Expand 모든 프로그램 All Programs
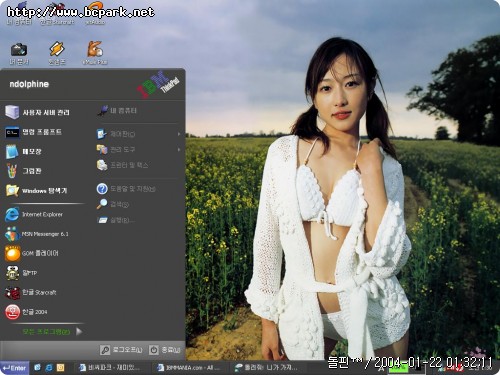Viewport: 500px width, 375px height. coord(52,332)
